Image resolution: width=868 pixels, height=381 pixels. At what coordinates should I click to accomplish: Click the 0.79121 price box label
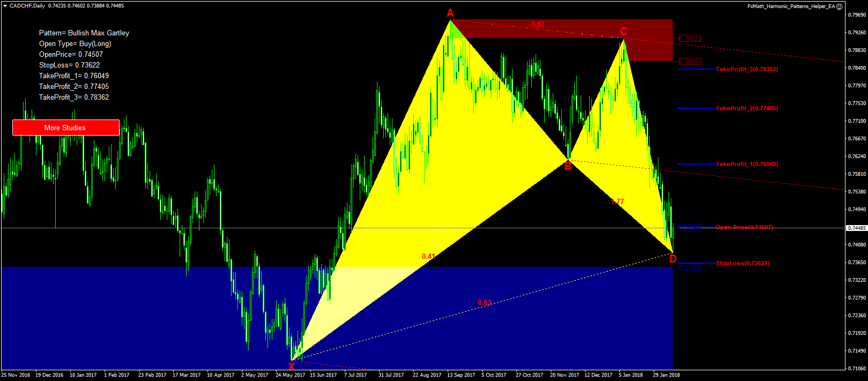690,39
